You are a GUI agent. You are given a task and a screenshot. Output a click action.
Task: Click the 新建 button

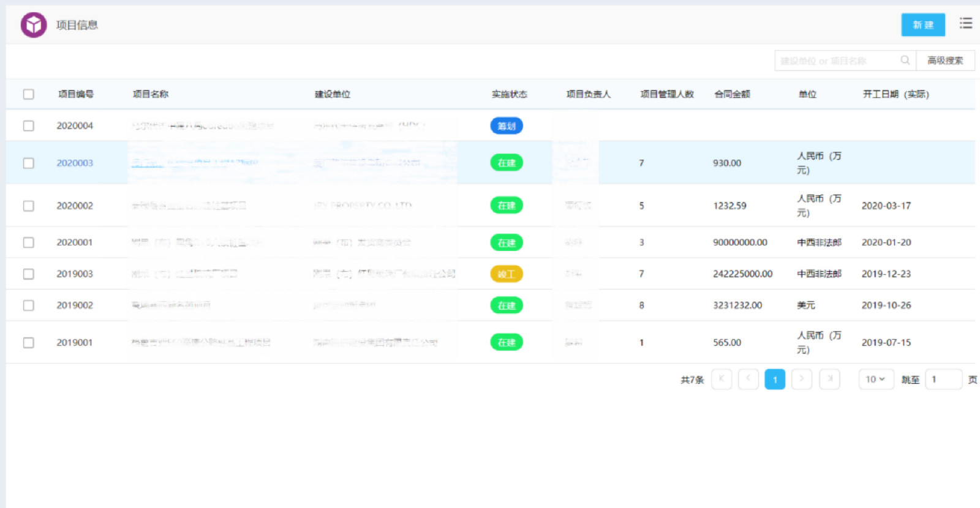pyautogui.click(x=923, y=24)
